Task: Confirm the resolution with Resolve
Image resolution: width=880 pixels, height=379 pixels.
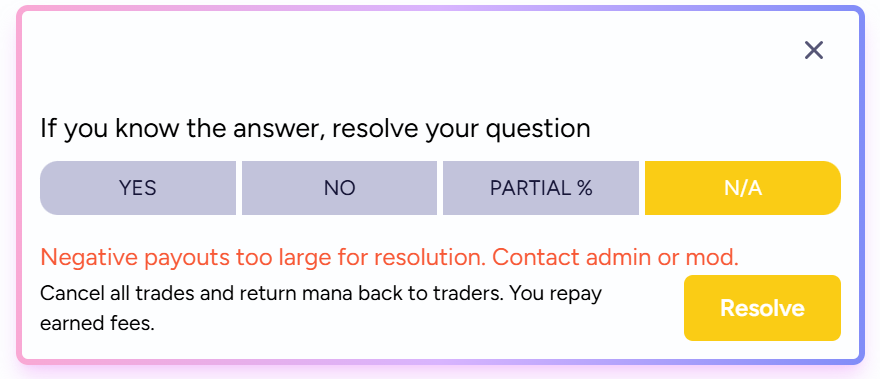Action: tap(762, 308)
